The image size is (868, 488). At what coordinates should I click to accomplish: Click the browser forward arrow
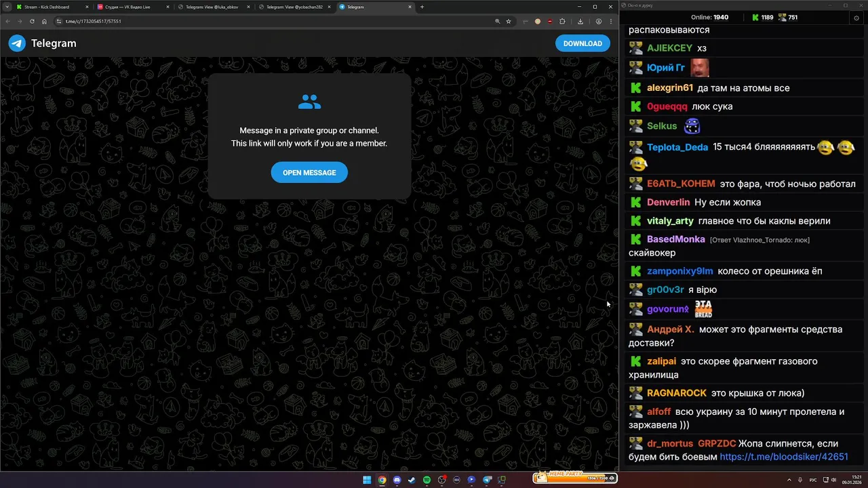20,21
